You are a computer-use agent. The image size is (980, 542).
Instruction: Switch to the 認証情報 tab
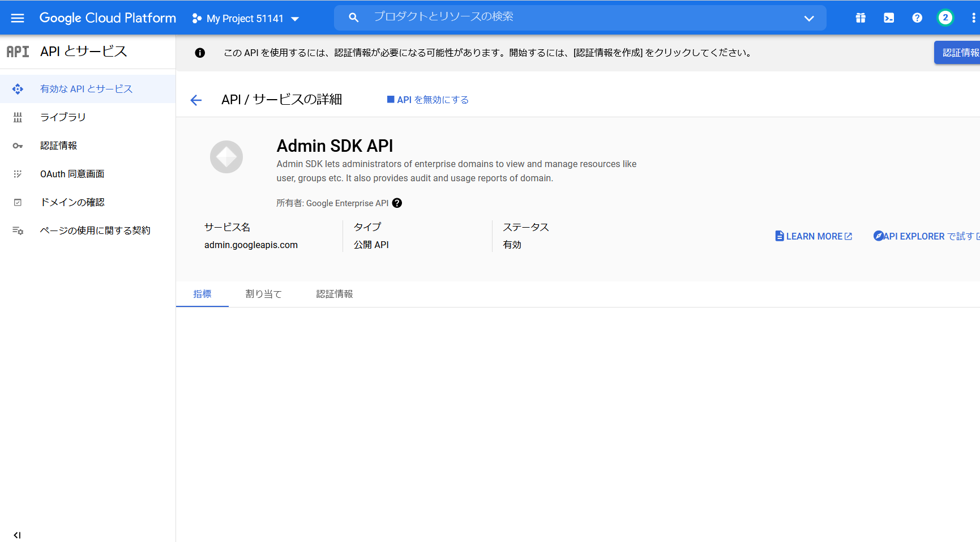pos(335,294)
